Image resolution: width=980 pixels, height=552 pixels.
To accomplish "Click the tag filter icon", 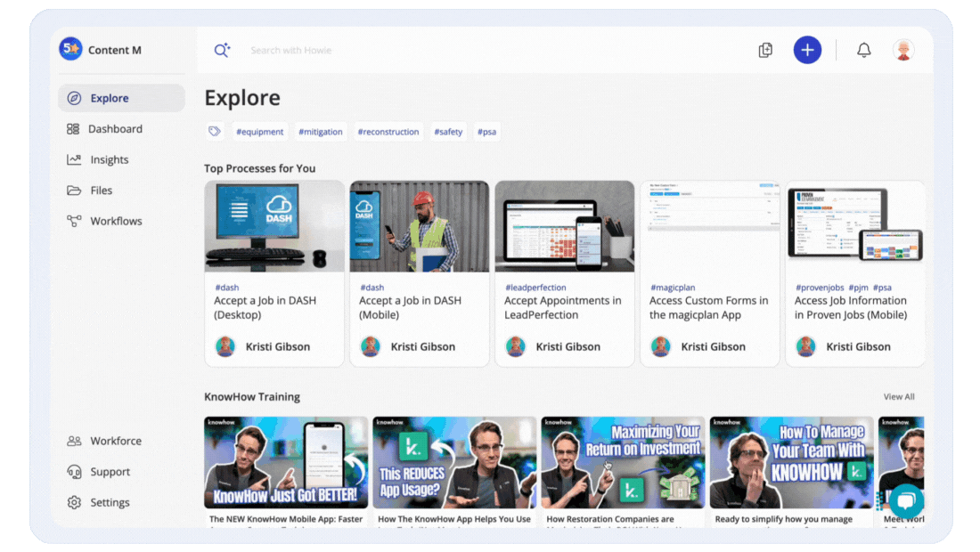I will [215, 131].
